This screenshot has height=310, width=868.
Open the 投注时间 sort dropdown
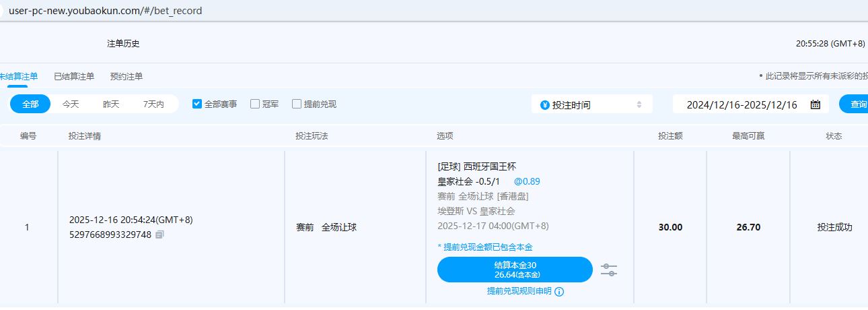(x=591, y=104)
